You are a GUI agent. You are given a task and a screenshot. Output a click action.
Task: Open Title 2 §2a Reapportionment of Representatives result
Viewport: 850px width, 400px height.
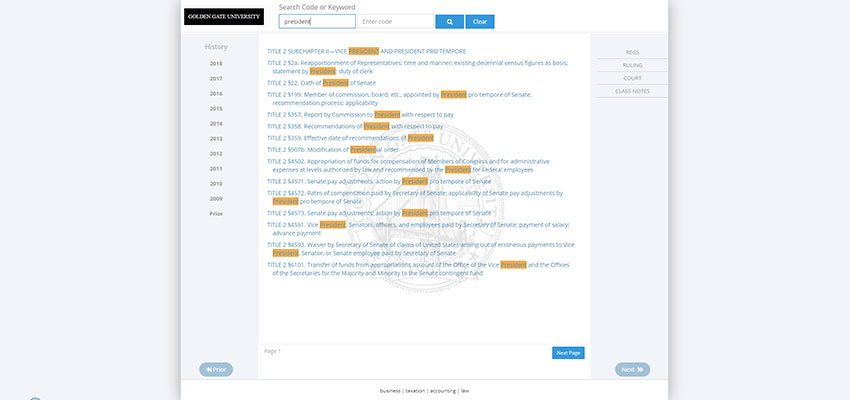tap(417, 67)
